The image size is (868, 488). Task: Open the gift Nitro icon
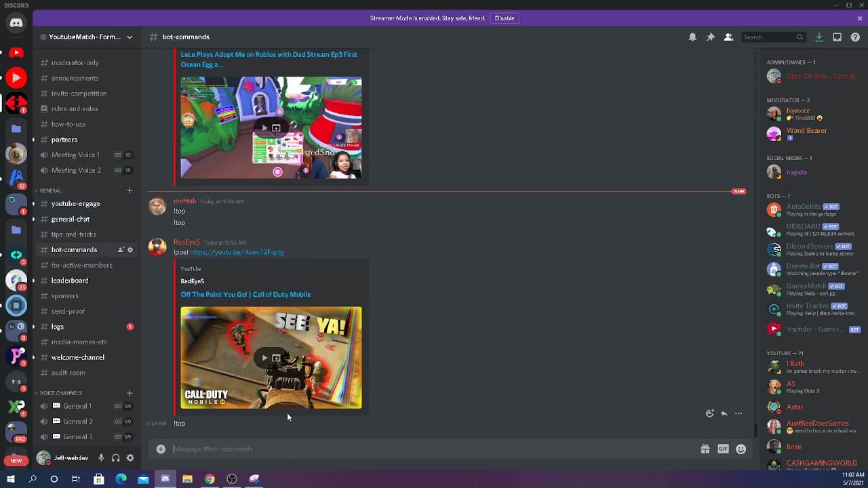(x=705, y=449)
